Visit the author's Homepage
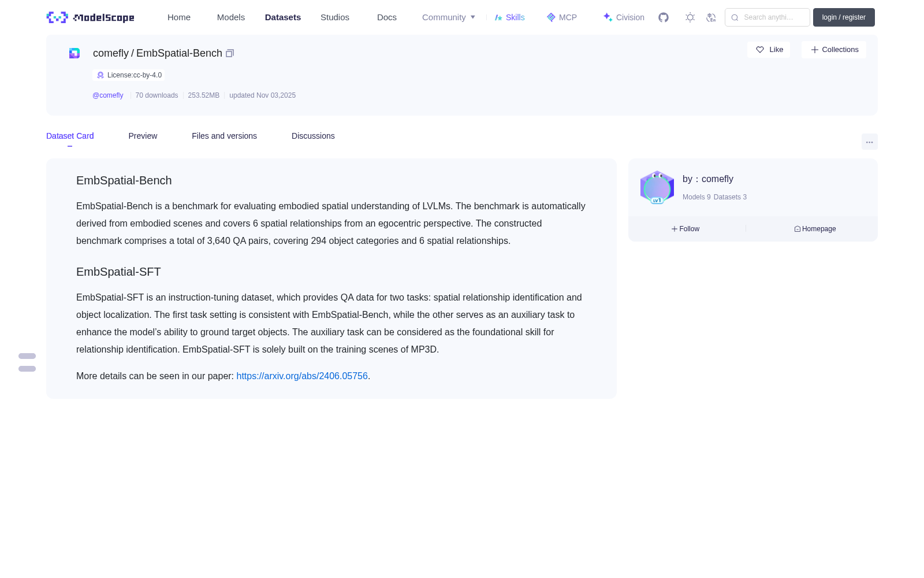The image size is (924, 578). (815, 229)
